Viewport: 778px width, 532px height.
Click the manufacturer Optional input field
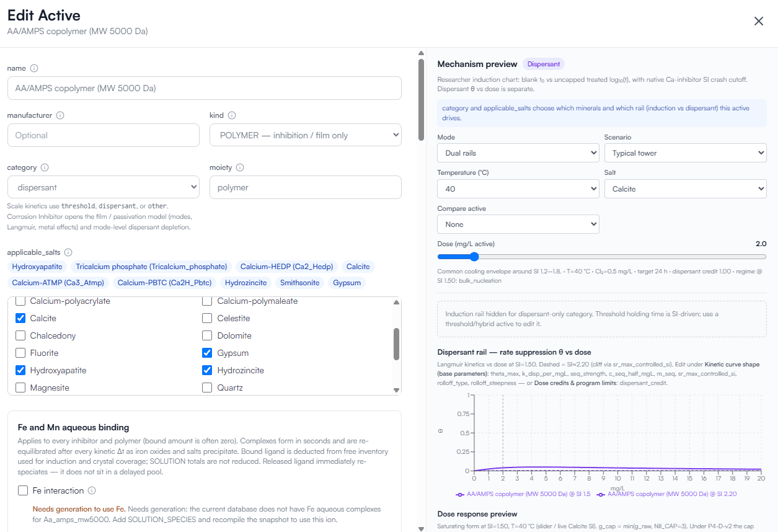pos(104,135)
